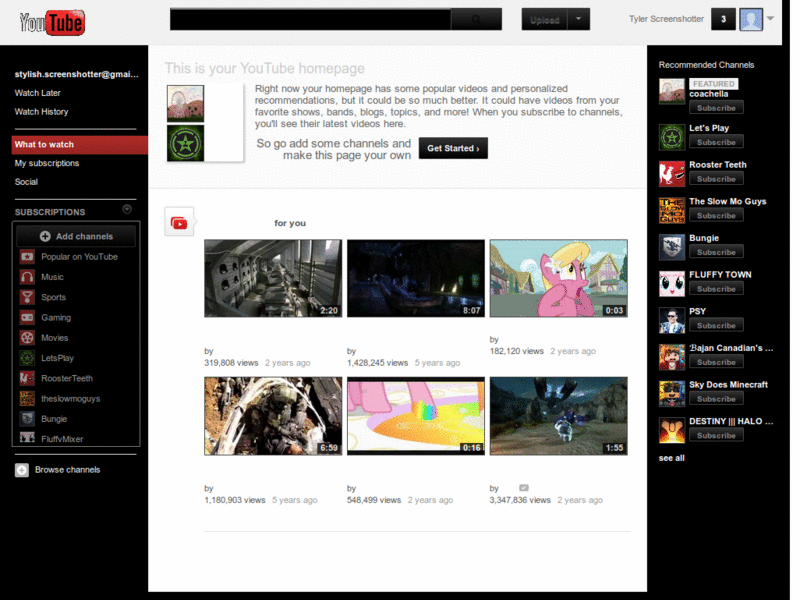Subscribe to The Slow Mo Guys
Viewport: 800px width, 600px height.
716,215
